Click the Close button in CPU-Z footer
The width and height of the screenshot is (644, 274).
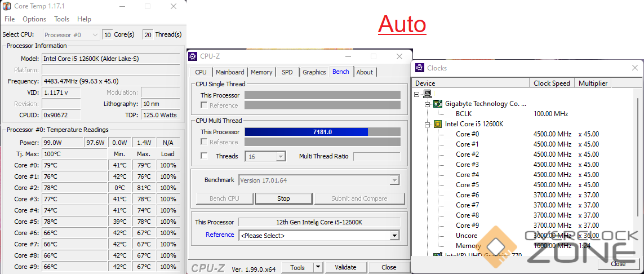[x=389, y=267]
